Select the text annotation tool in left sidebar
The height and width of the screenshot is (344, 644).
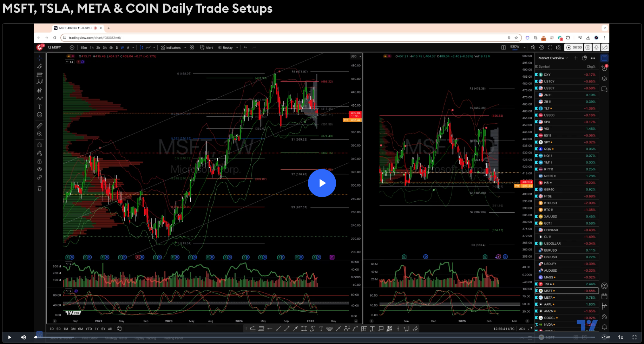point(39,107)
